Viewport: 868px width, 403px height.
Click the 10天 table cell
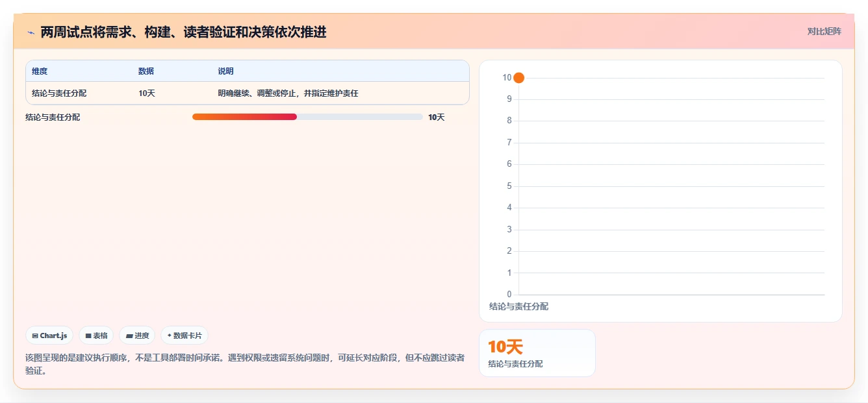click(x=147, y=93)
